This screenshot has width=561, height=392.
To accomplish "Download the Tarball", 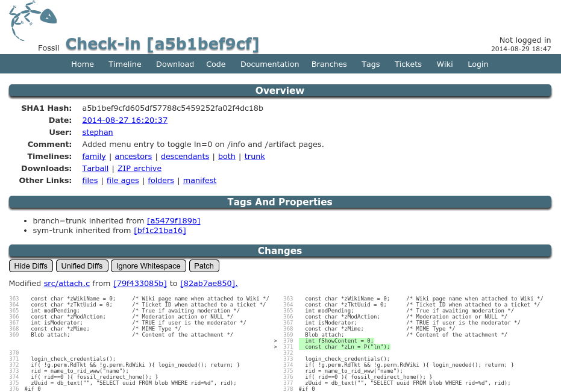I will [x=95, y=169].
